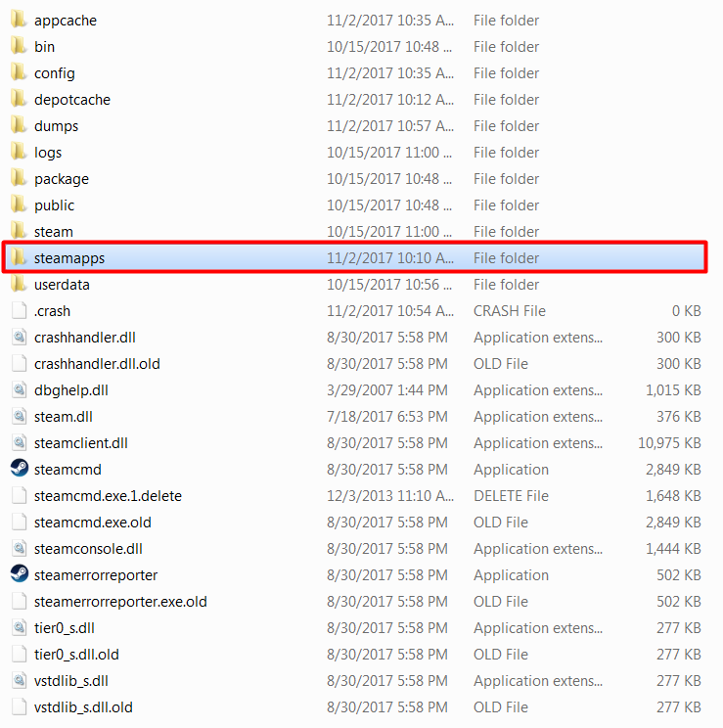Select the tier0_s.dll file name
The width and height of the screenshot is (723, 728).
64,628
